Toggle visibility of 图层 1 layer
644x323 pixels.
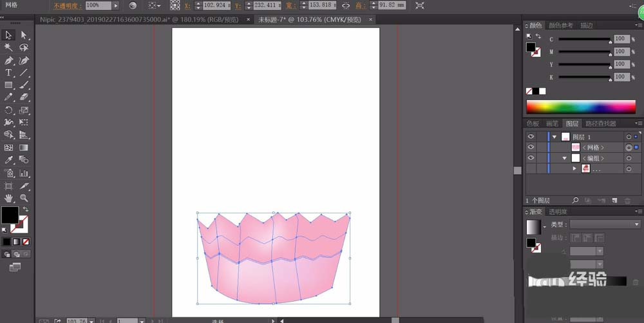pyautogui.click(x=531, y=137)
